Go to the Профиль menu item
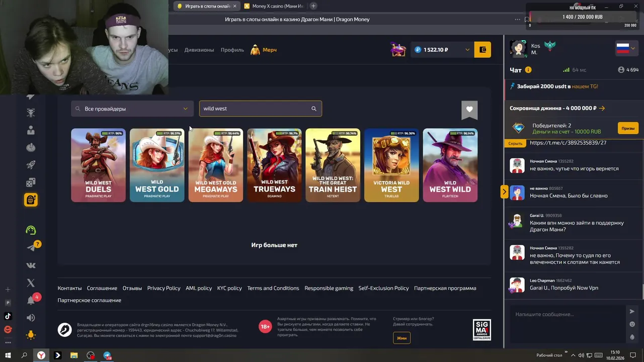This screenshot has height=362, width=644. (232, 50)
